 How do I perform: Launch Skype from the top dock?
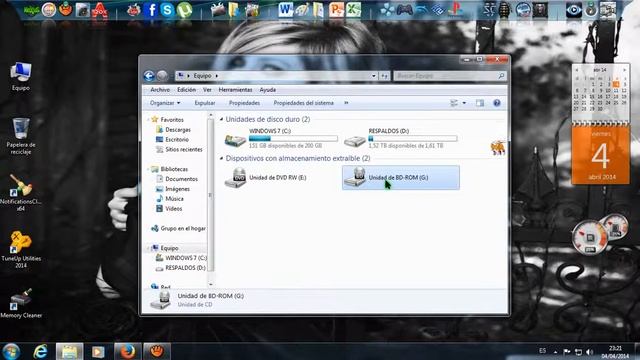[x=167, y=10]
